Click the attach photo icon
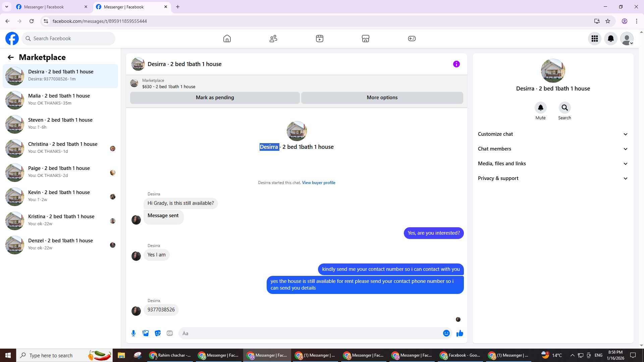The image size is (644, 362). (146, 333)
